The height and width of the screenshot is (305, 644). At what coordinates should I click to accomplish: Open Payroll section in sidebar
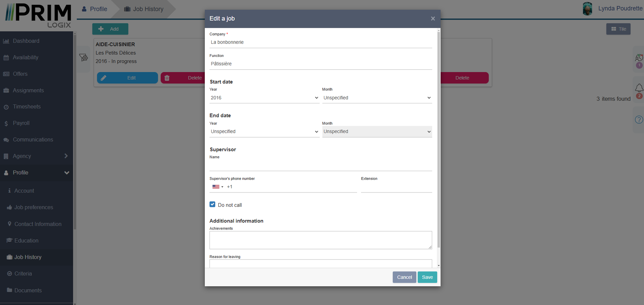[x=21, y=123]
